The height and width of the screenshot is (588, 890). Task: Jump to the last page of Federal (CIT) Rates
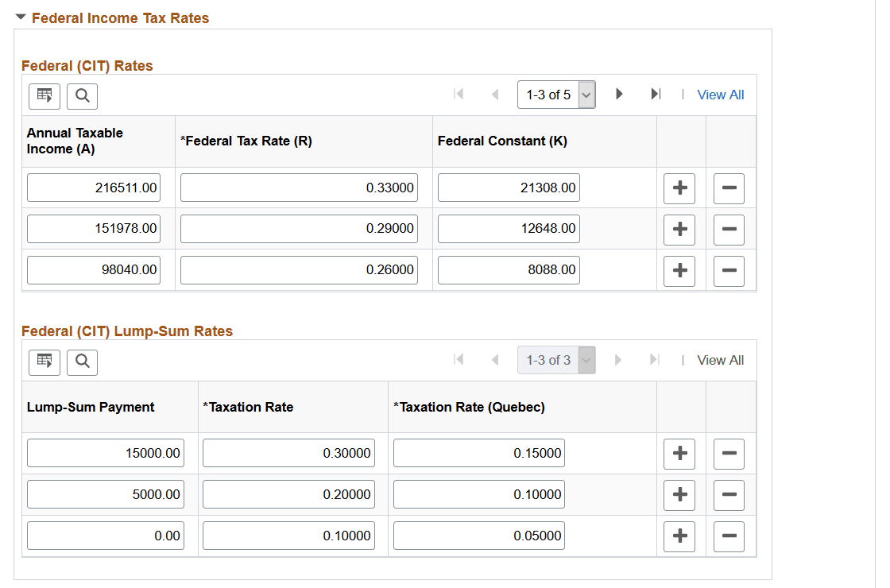tap(655, 94)
